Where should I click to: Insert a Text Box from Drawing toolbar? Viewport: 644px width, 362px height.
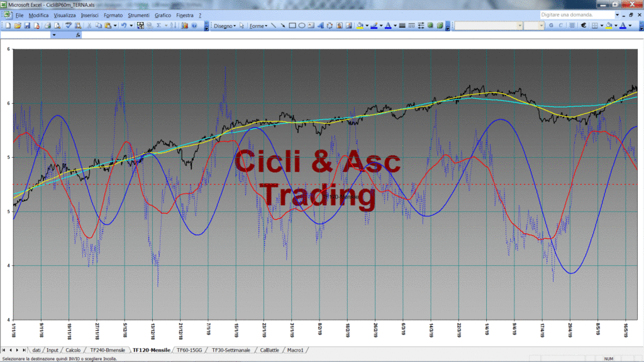(311, 25)
